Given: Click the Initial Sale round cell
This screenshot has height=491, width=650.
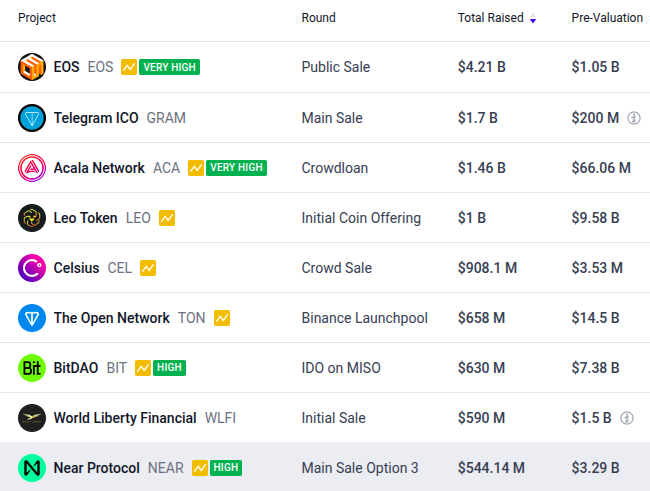Looking at the screenshot, I should 334,418.
